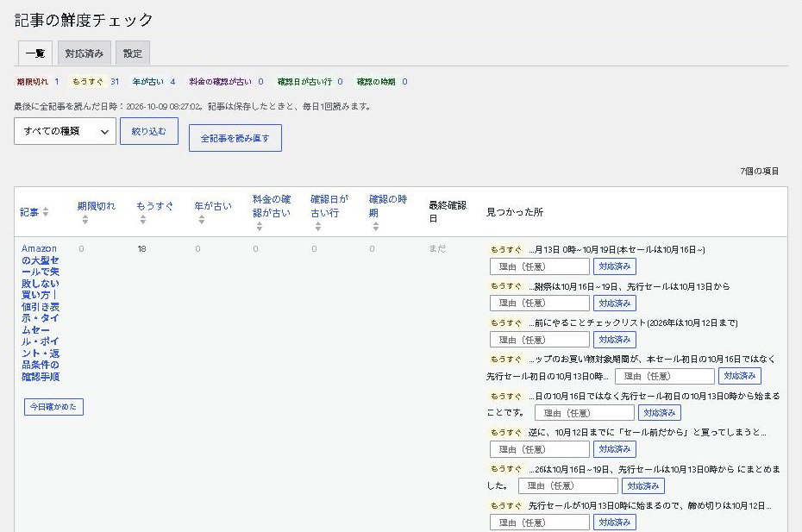Click the 絞り込む button
Viewport: 802px width, 532px height.
(149, 131)
